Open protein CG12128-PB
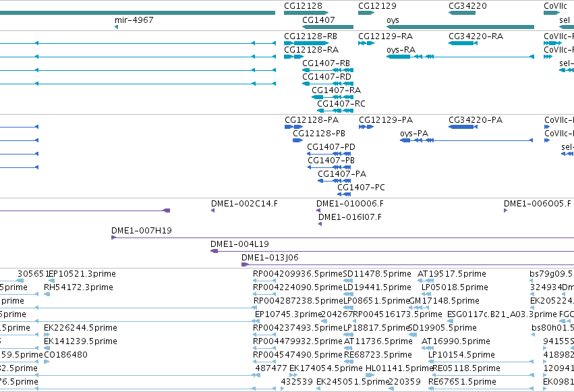574x392 pixels. [x=319, y=134]
